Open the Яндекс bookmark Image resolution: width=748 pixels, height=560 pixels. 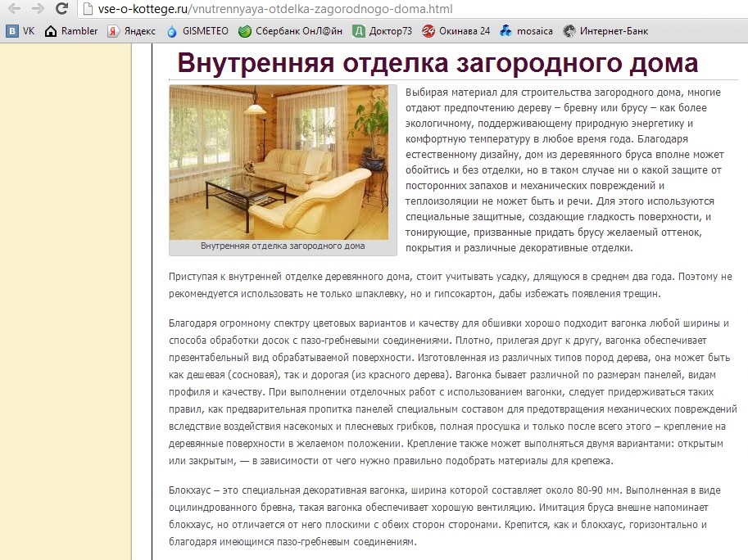coord(131,31)
